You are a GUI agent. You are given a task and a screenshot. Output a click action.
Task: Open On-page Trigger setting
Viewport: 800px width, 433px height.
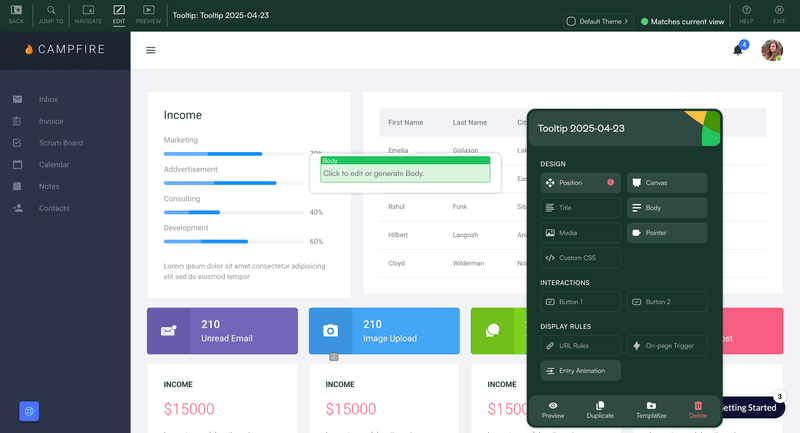(x=667, y=345)
